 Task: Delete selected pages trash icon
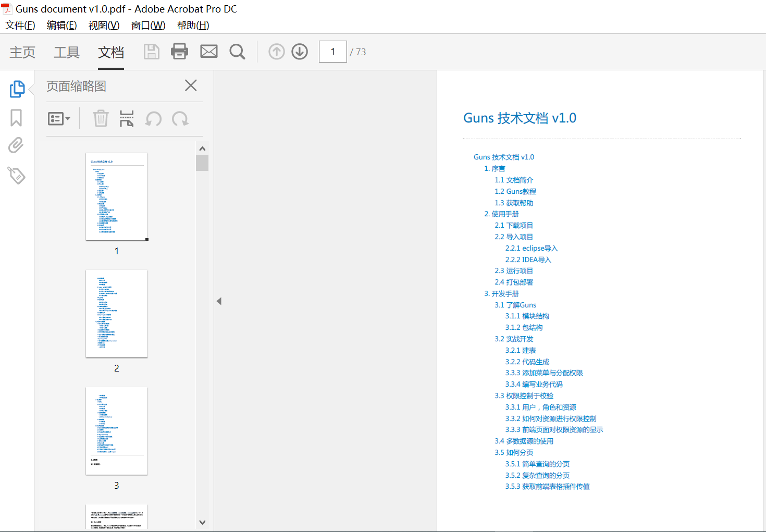coord(101,119)
